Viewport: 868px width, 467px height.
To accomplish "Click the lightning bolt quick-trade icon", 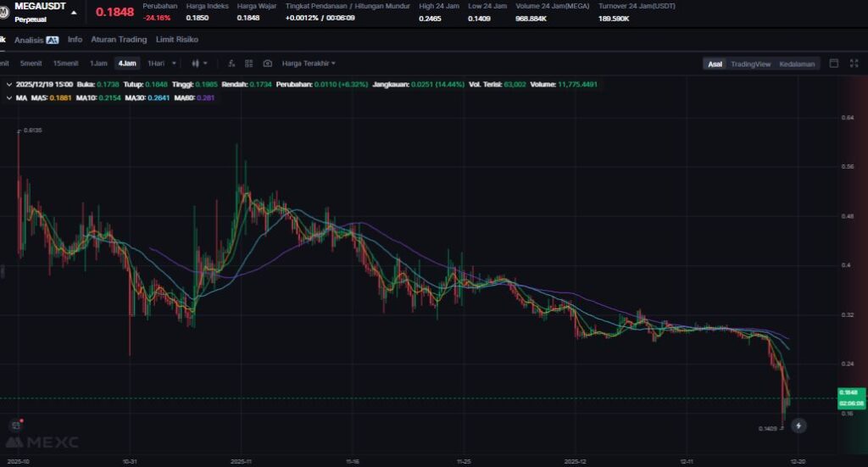I will 798,425.
